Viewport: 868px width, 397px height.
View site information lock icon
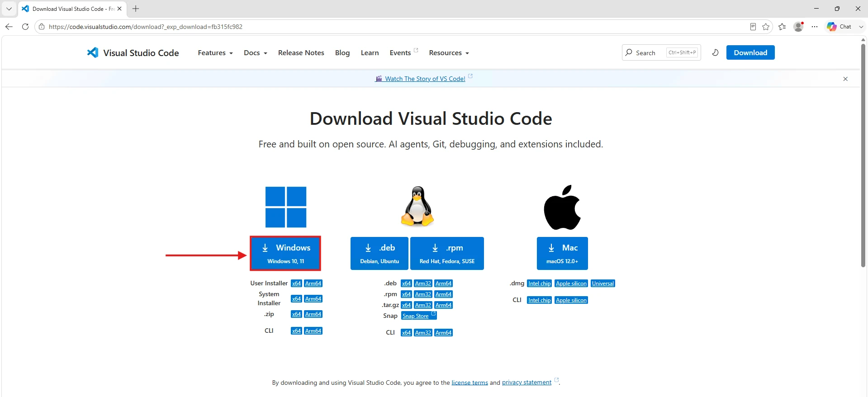(x=42, y=27)
